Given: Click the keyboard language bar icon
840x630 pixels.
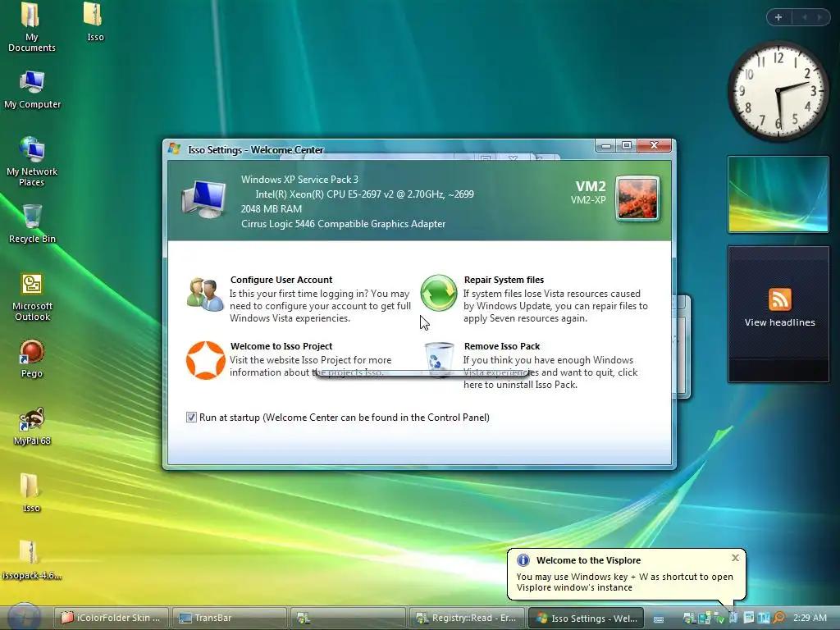Looking at the screenshot, I should 659,619.
